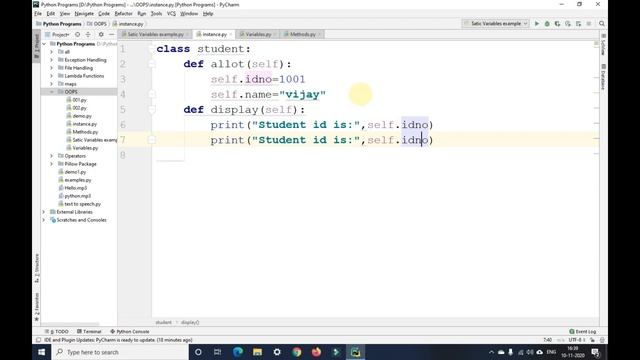
Task: Open the Refactor menu
Action: pos(123,13)
